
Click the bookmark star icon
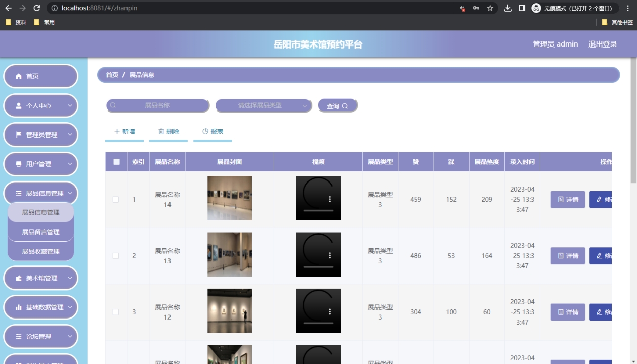(x=490, y=8)
